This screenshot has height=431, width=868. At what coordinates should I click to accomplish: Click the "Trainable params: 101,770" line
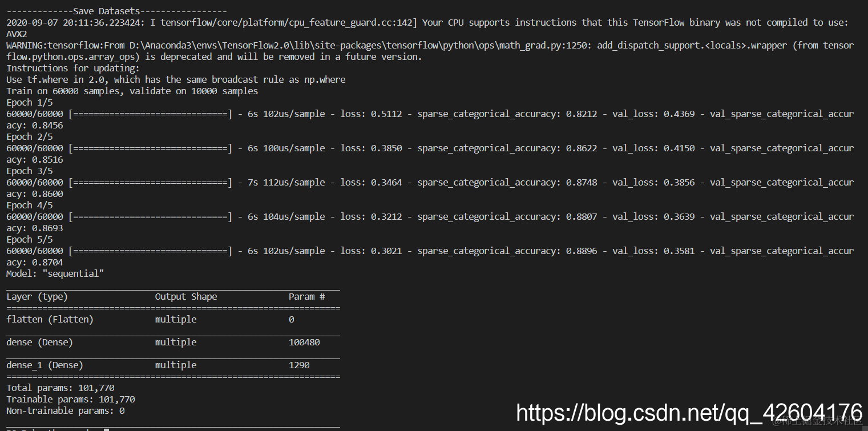[71, 400]
